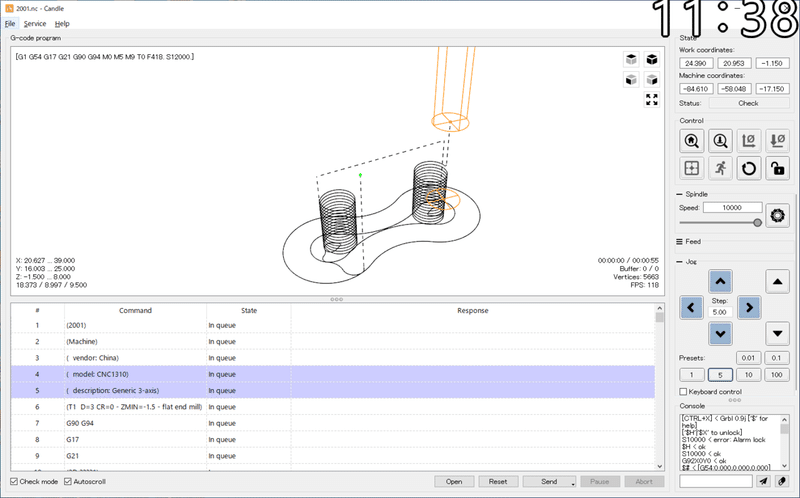
Task: Click the Restore origin button
Action: (691, 168)
